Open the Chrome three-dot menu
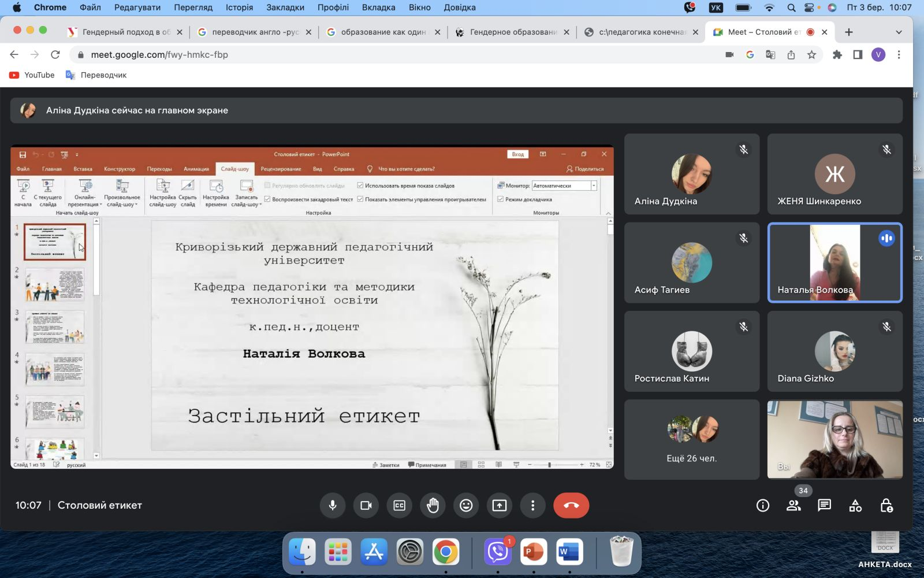 [899, 54]
